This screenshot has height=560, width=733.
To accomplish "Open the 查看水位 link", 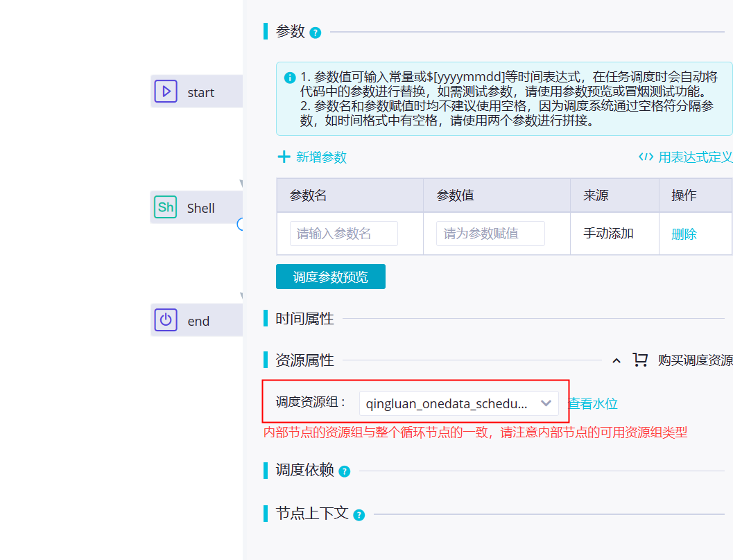I will pos(593,403).
